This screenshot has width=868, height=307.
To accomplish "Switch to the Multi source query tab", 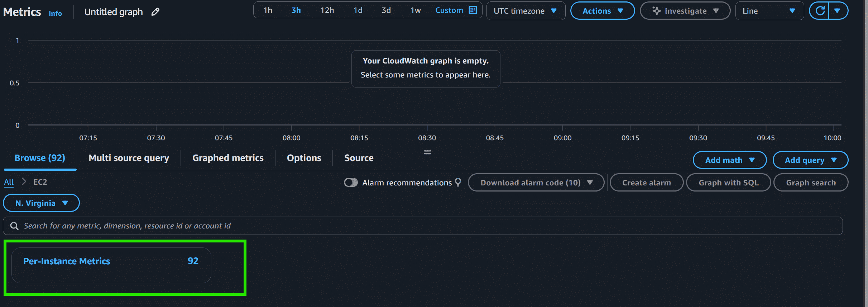I will coord(129,158).
